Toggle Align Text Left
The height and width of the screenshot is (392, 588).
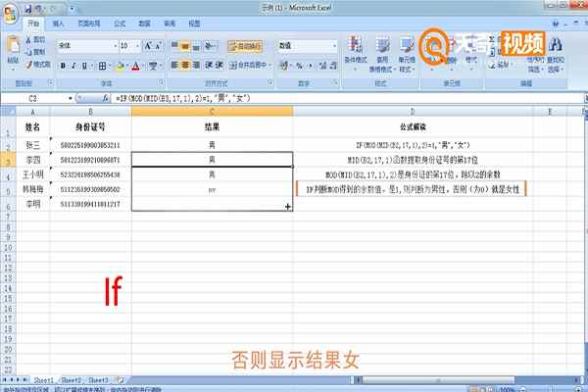click(174, 66)
